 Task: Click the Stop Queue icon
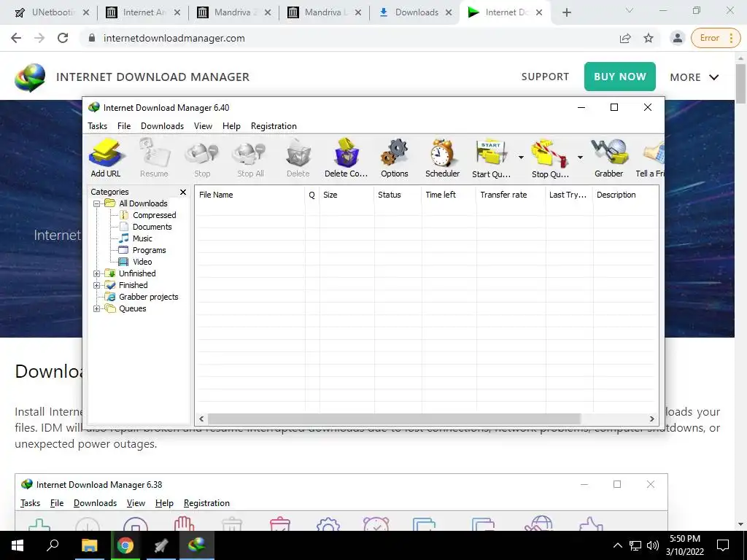pos(550,158)
